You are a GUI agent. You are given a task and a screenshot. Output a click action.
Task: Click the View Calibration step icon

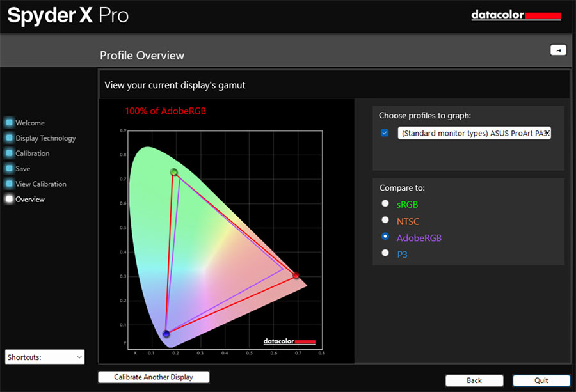[8, 184]
